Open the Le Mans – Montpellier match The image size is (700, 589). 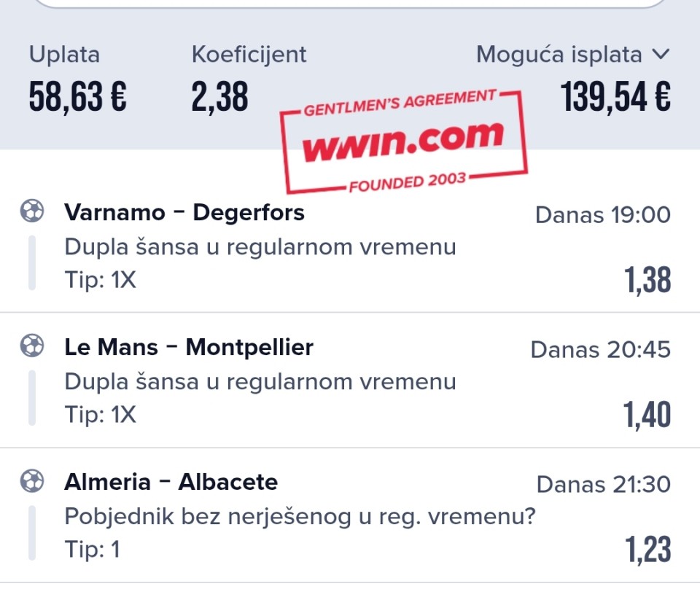tap(189, 347)
